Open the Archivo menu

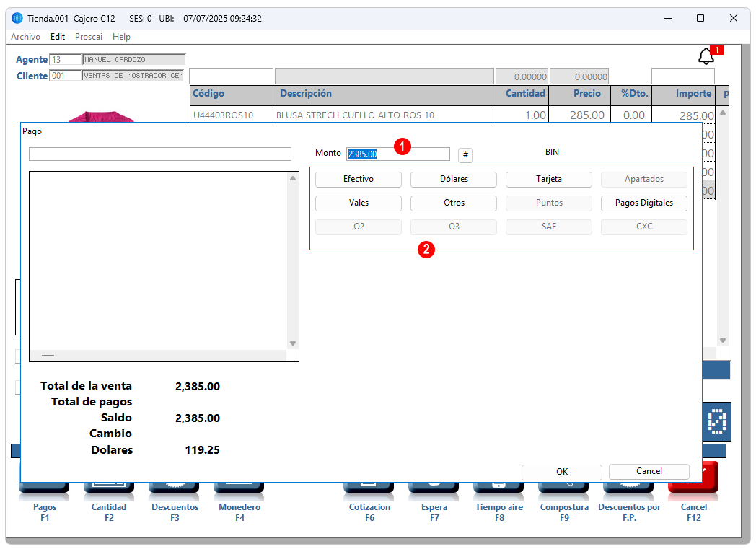tap(25, 37)
